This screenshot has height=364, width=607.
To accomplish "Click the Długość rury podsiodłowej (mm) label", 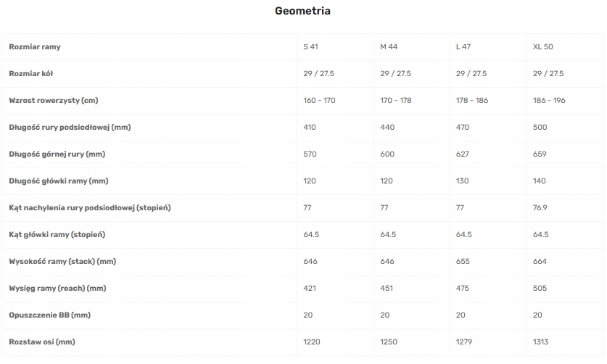I will [70, 128].
